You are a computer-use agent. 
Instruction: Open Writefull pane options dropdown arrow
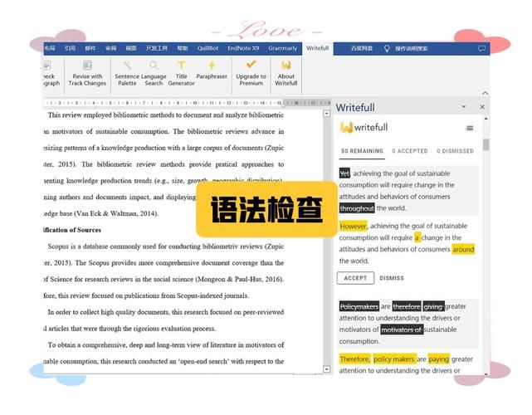click(x=464, y=107)
